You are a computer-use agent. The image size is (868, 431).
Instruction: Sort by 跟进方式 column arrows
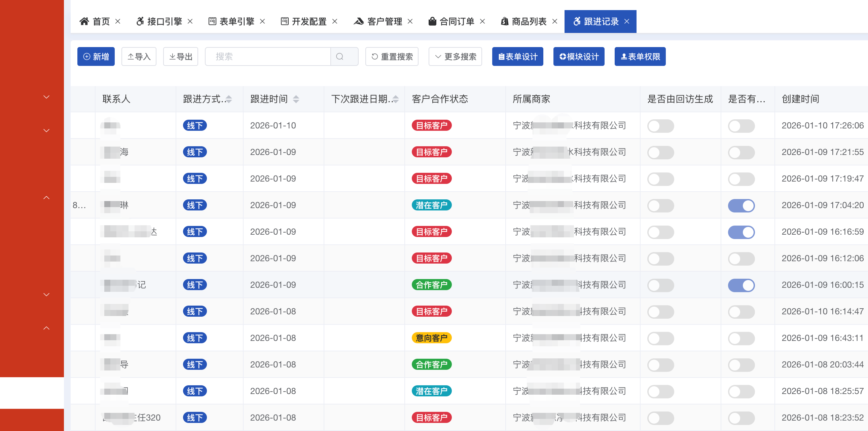[x=229, y=99]
